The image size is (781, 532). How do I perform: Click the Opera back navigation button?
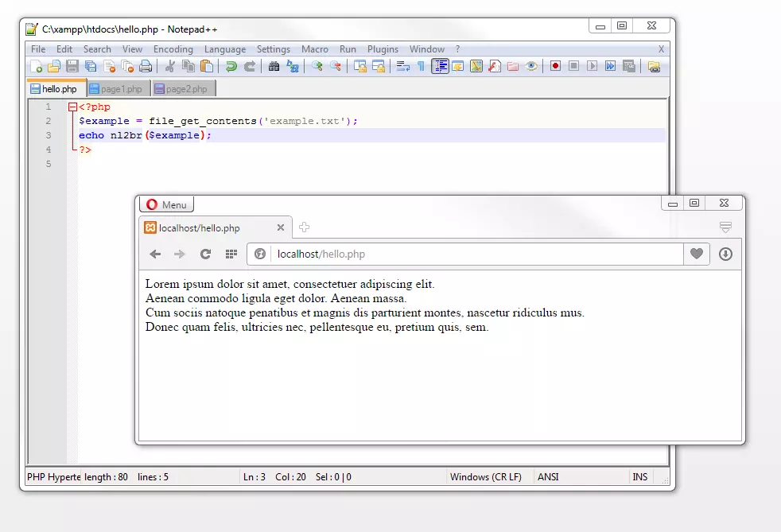156,254
